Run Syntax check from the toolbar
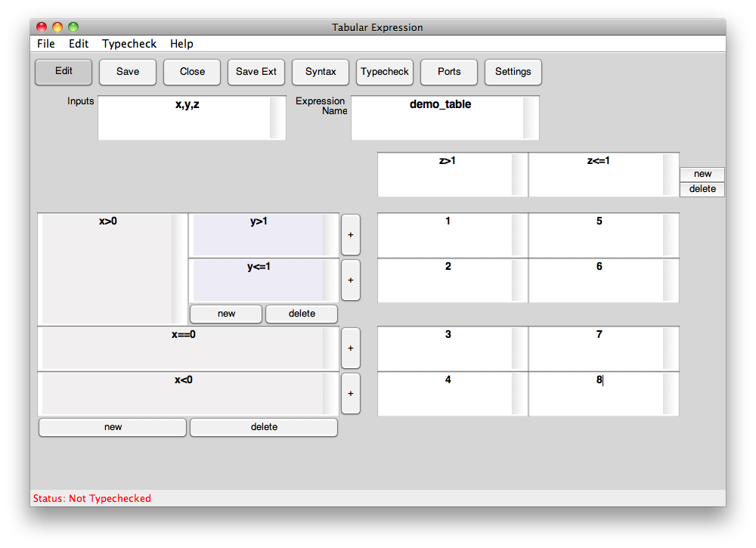756x548 pixels. click(x=321, y=72)
